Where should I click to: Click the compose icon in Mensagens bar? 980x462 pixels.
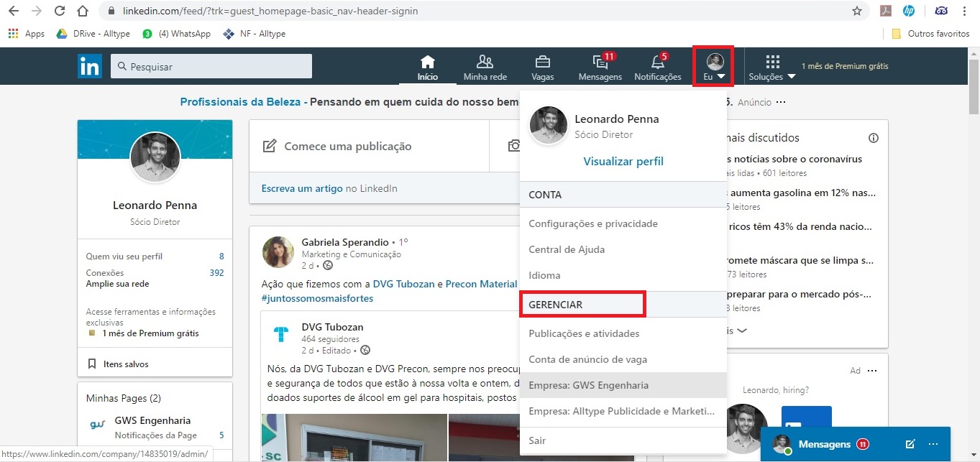click(x=910, y=444)
